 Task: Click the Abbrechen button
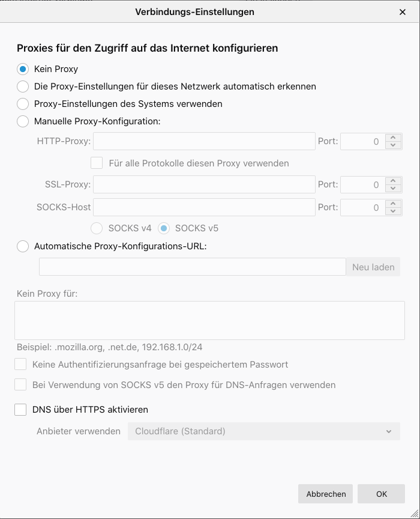(x=326, y=494)
